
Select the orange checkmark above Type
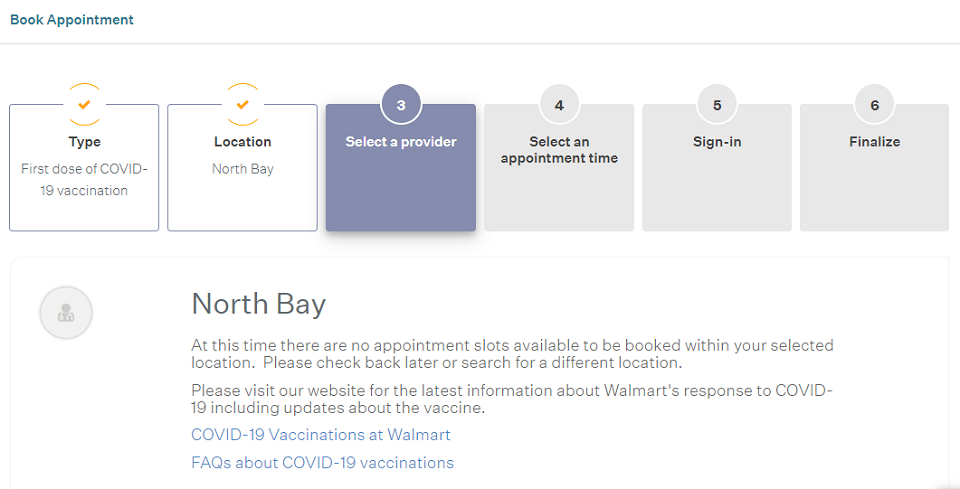[x=84, y=105]
